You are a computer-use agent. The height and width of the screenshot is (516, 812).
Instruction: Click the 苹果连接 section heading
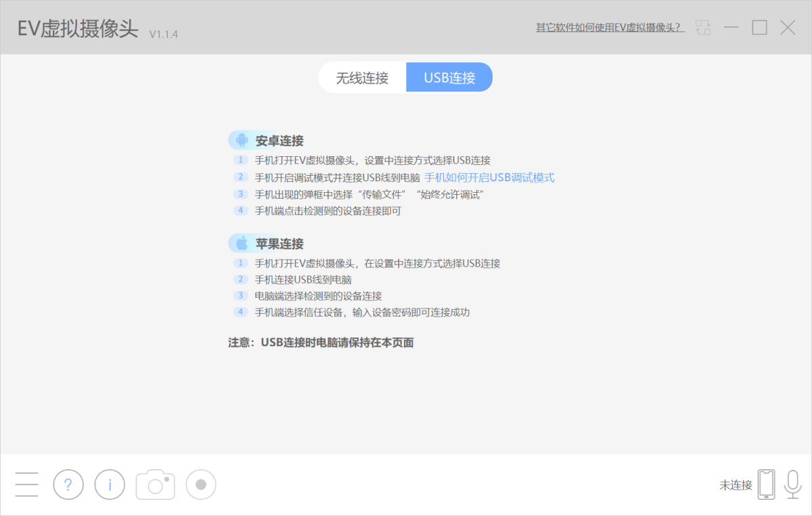[279, 243]
